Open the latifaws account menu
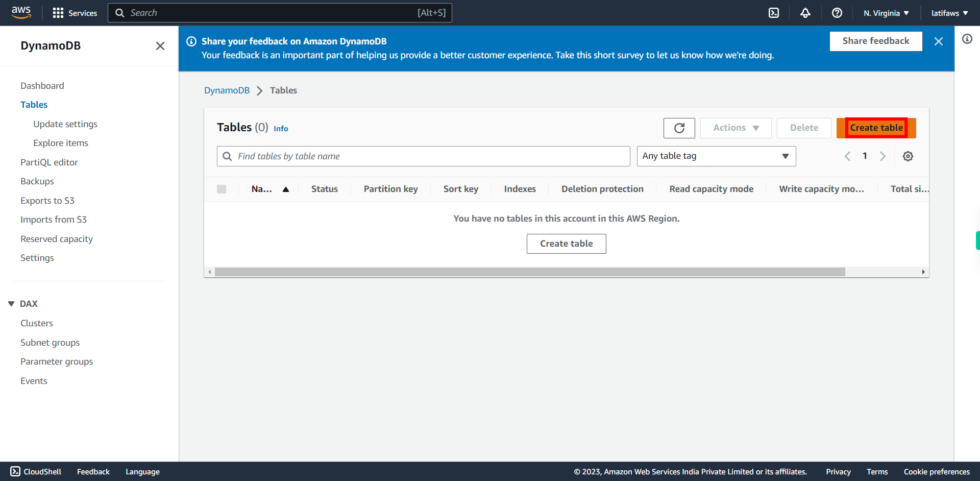The height and width of the screenshot is (481, 980). [949, 13]
